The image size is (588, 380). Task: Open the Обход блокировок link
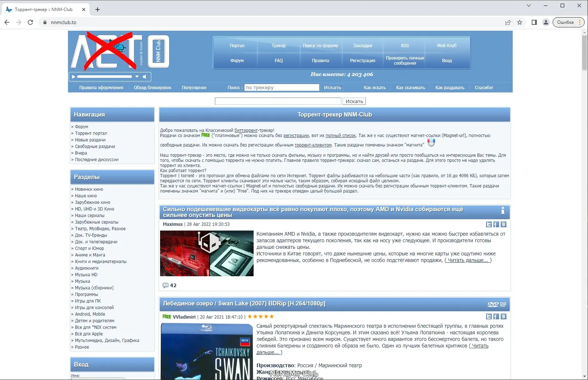tap(152, 88)
